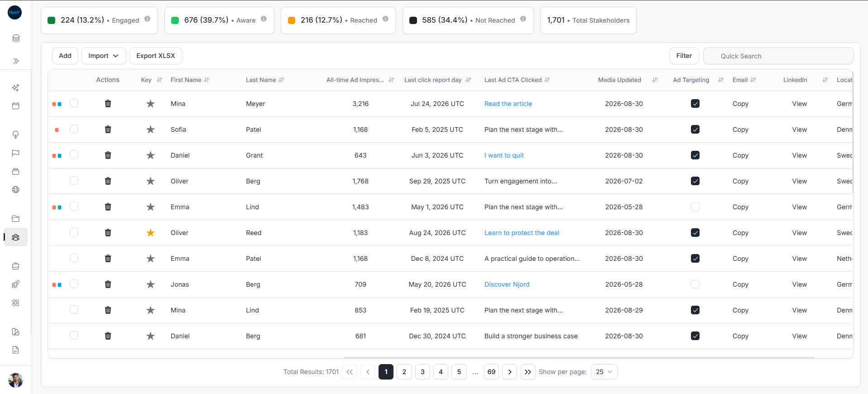Go to page 2 of results
This screenshot has width=868, height=394.
pos(404,372)
